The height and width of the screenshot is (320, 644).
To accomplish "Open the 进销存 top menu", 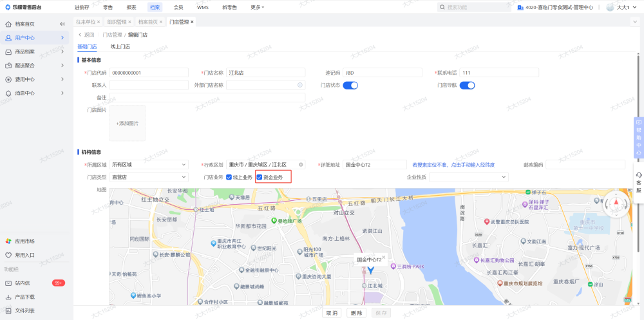I will coord(82,7).
